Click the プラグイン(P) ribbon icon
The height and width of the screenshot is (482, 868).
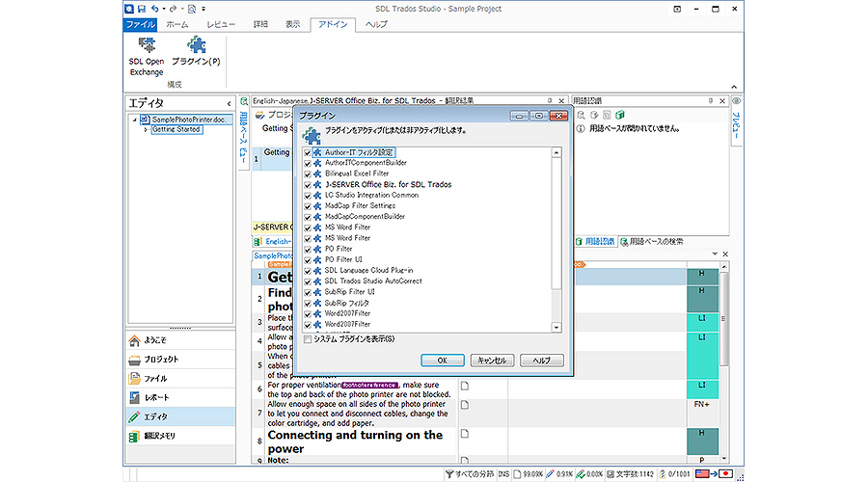(196, 51)
